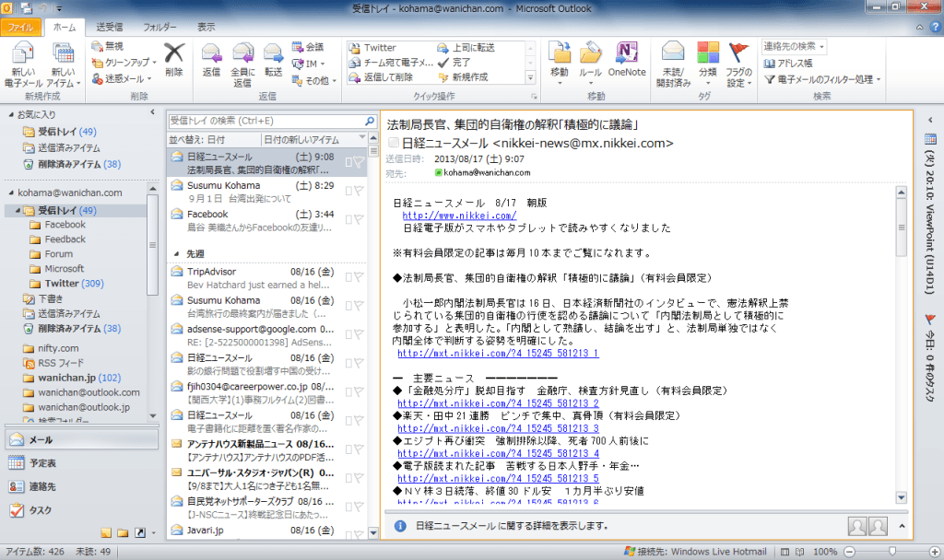Open the Twitter (309) folder
The width and height of the screenshot is (944, 560).
pyautogui.click(x=74, y=284)
